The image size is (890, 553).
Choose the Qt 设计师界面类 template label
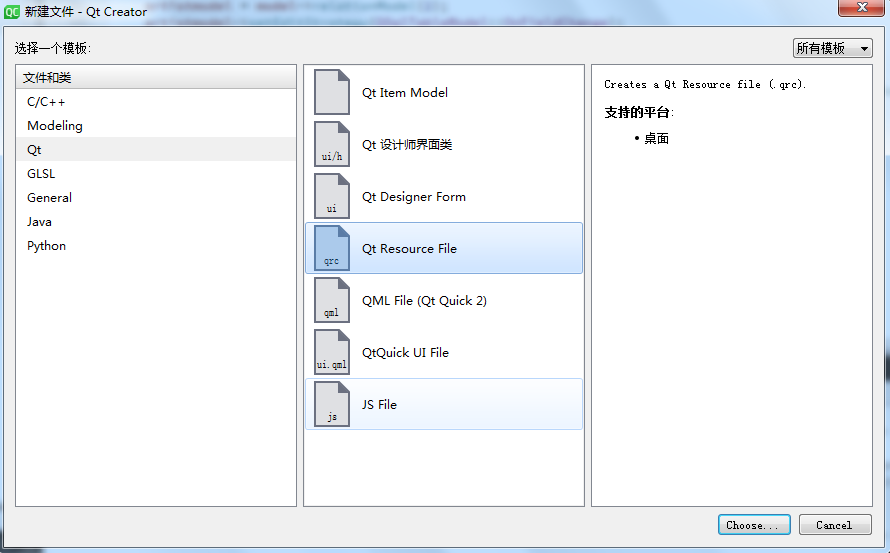coord(407,145)
